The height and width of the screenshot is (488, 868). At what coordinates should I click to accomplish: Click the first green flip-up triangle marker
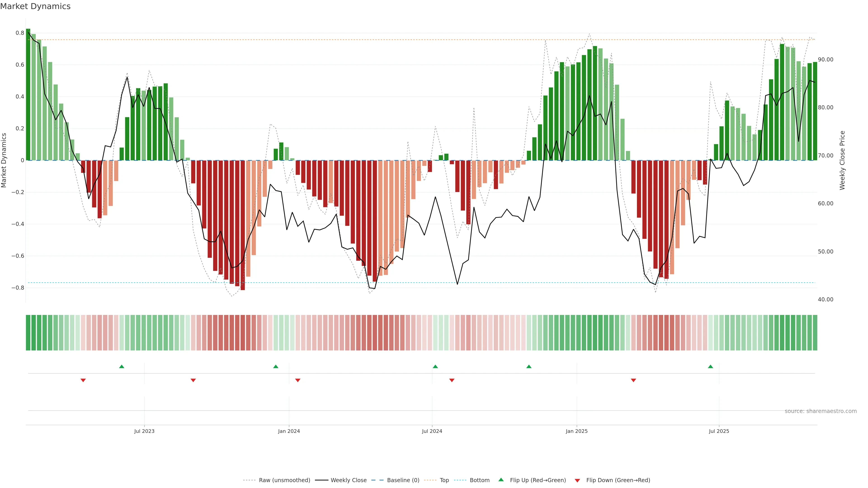122,366
